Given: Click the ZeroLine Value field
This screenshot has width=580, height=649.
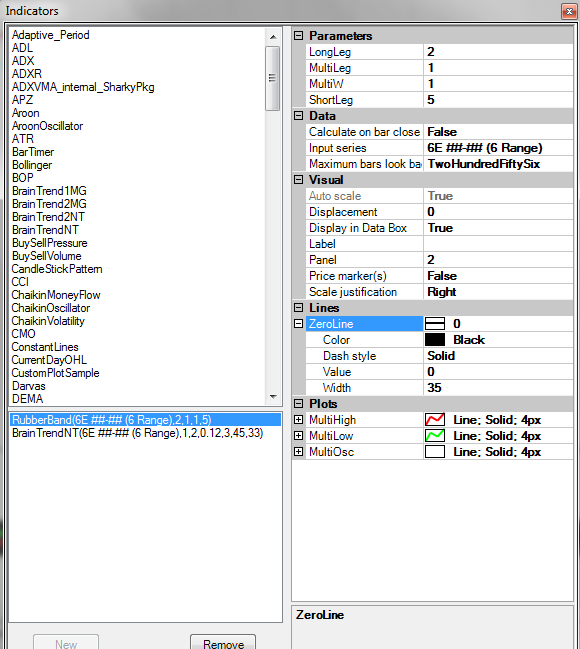Looking at the screenshot, I should click(x=498, y=372).
